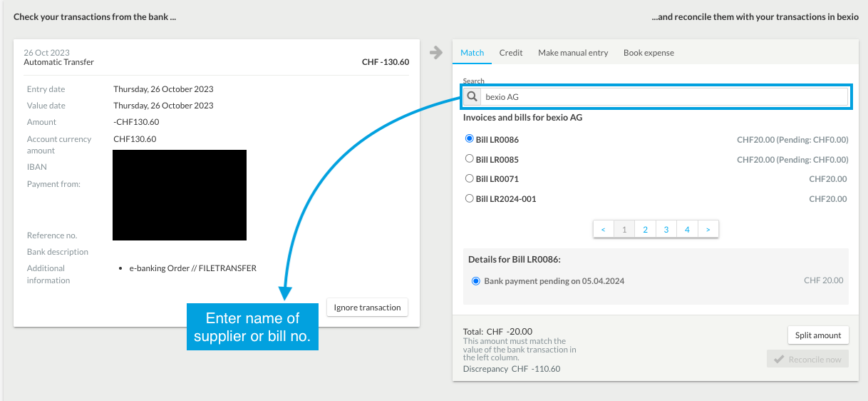Click the Reconcile now button
868x401 pixels.
pos(808,359)
